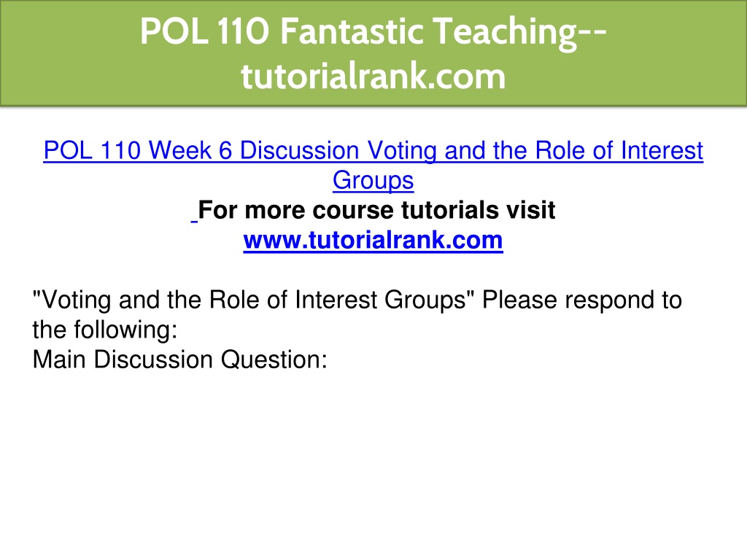The width and height of the screenshot is (747, 560).
Task: Click the 'the following:' text line
Action: click(105, 330)
